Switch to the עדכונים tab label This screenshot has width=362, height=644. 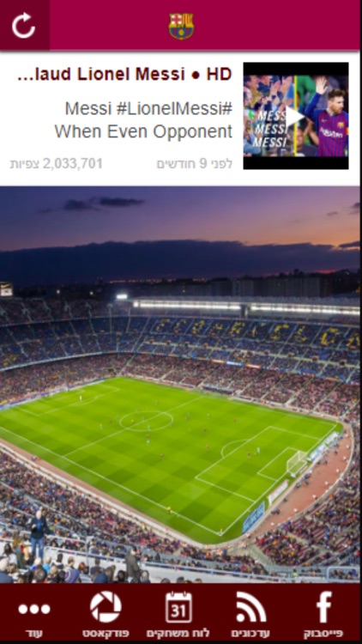[x=251, y=633]
